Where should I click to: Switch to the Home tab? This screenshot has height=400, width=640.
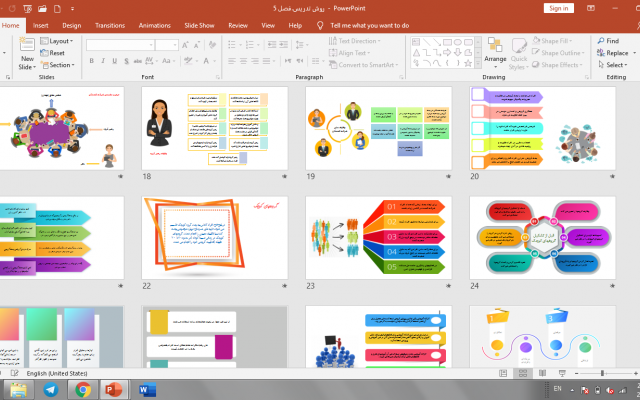pyautogui.click(x=11, y=25)
